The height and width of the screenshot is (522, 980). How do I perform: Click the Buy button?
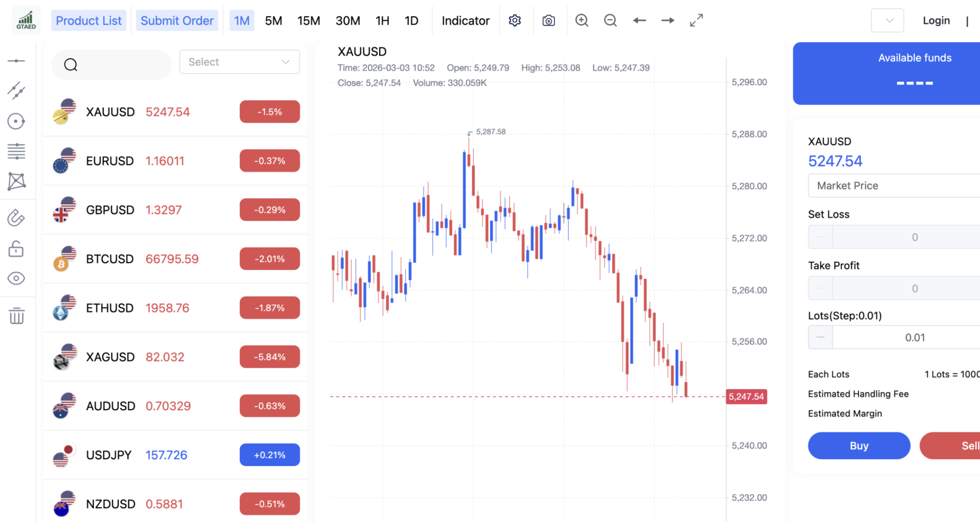(859, 445)
